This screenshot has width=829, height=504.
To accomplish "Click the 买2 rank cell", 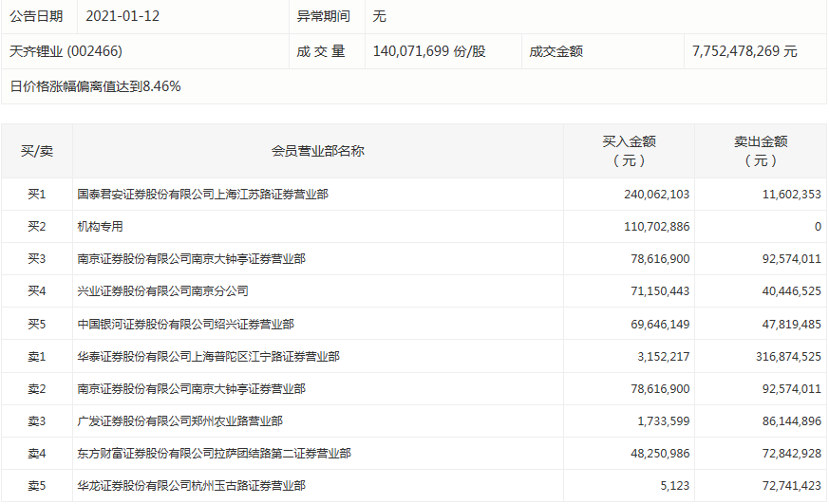I will [37, 227].
